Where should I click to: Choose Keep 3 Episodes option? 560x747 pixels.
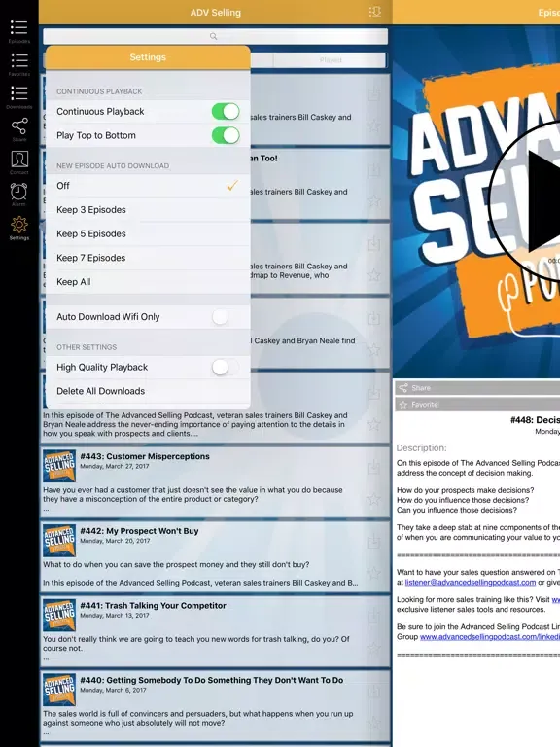pos(148,210)
